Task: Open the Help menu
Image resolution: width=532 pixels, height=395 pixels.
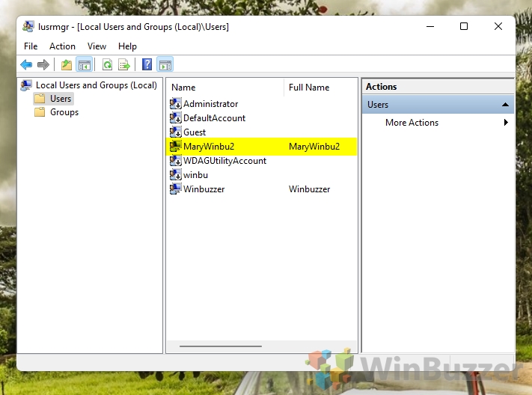Action: coord(127,46)
